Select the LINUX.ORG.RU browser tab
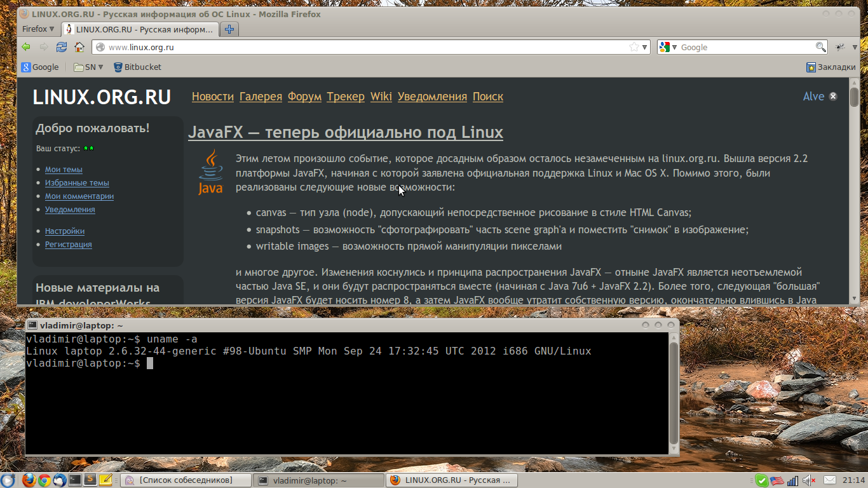 (x=140, y=29)
